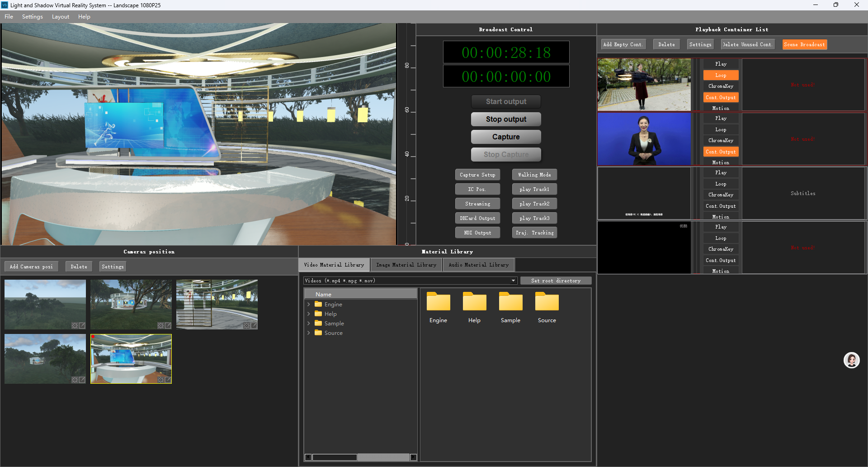Image resolution: width=868 pixels, height=467 pixels.
Task: Open the Layout menu
Action: (61, 17)
